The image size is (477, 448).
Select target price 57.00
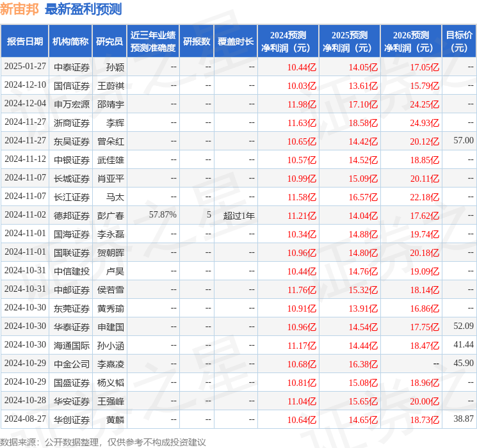pyautogui.click(x=464, y=141)
